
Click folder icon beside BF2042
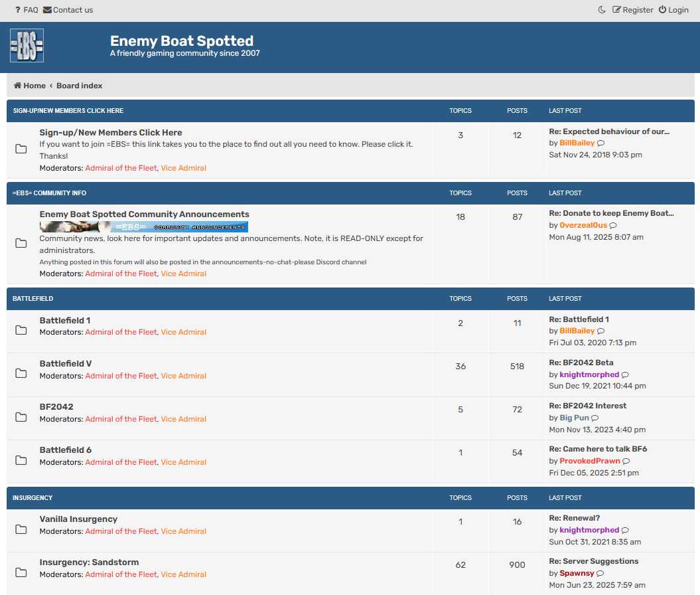pos(21,417)
